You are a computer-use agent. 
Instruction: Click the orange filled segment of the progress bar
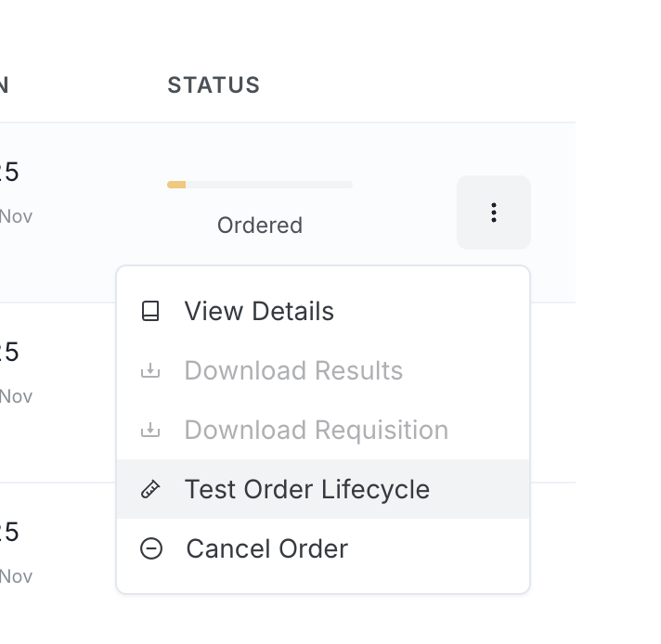click(x=176, y=185)
